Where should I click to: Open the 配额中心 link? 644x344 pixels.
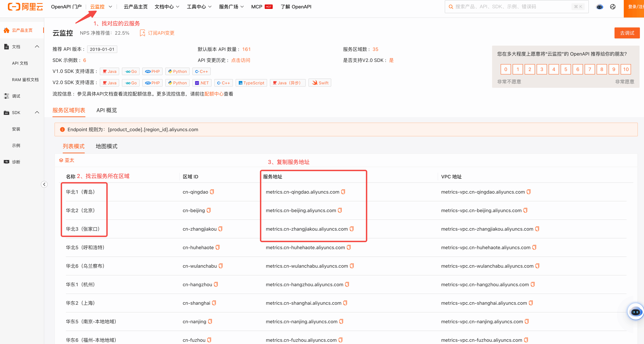pyautogui.click(x=214, y=94)
